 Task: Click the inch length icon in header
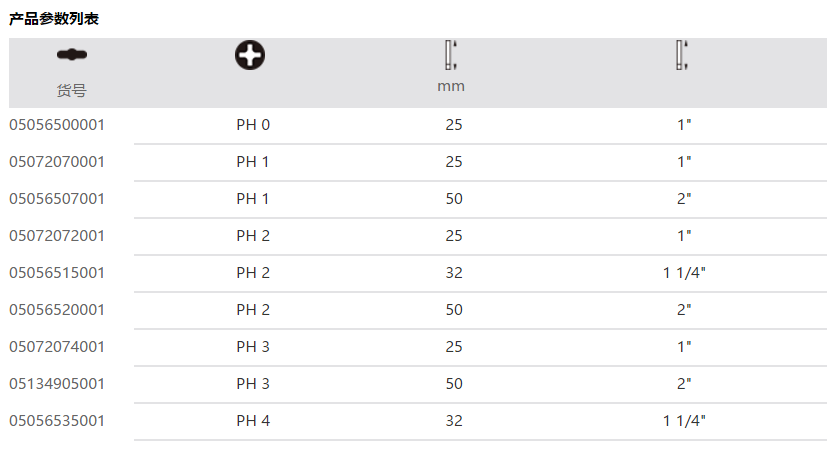click(683, 55)
